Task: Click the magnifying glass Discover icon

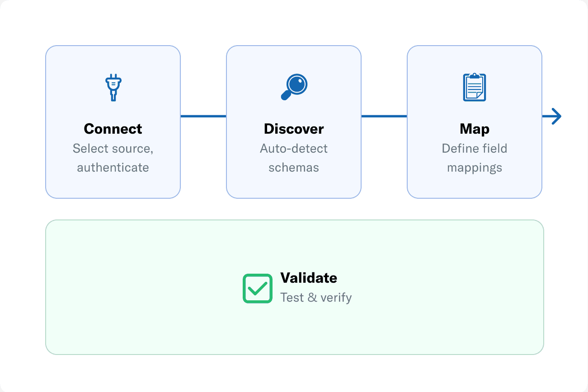Action: [294, 88]
